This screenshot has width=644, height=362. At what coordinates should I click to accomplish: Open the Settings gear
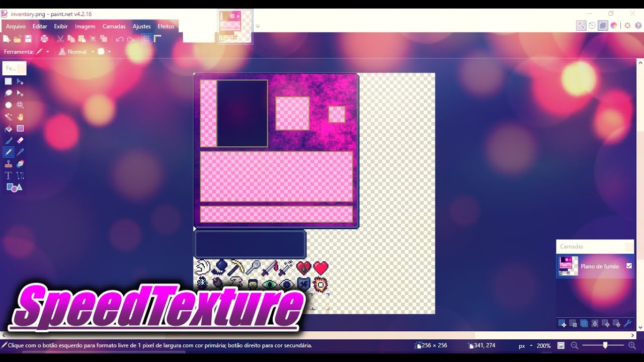pyautogui.click(x=627, y=26)
